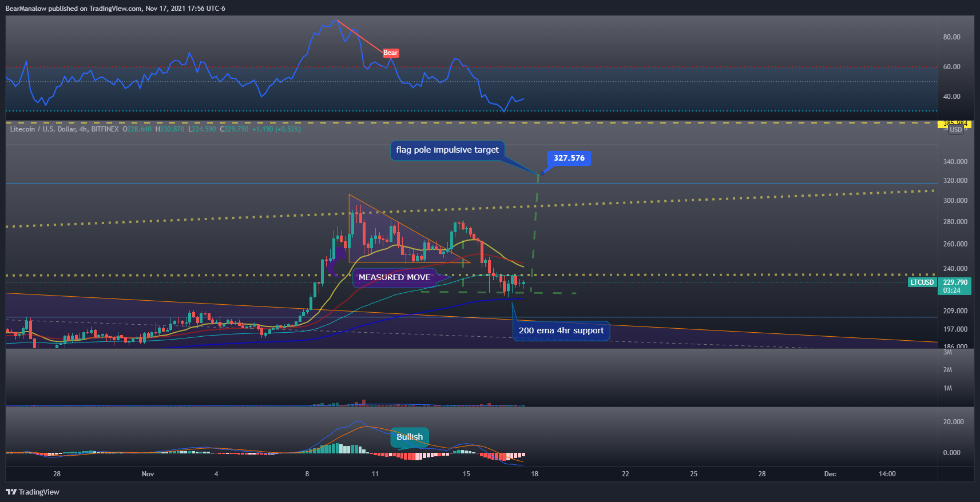Image resolution: width=980 pixels, height=502 pixels.
Task: Click the 340.000 price axis label
Action: (x=955, y=162)
